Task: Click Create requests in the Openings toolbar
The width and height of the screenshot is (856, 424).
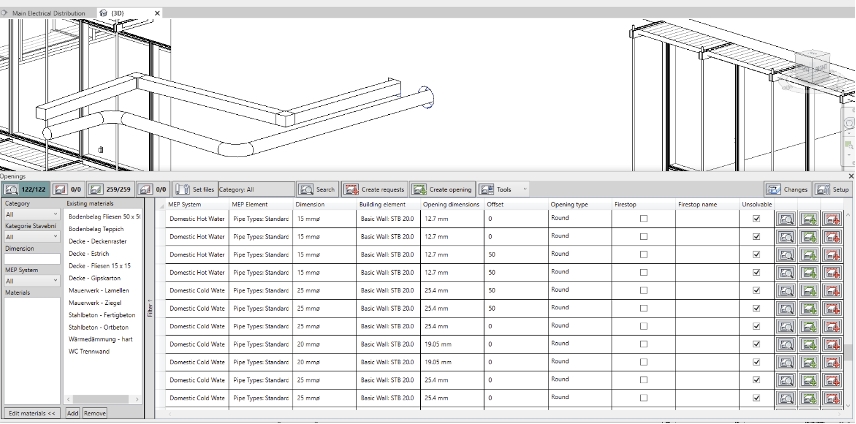Action: 375,189
